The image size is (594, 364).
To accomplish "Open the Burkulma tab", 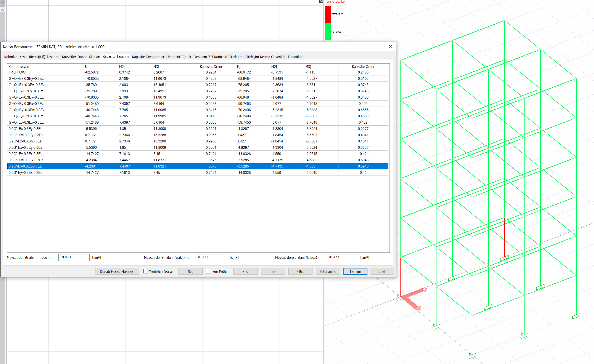I will [x=237, y=57].
